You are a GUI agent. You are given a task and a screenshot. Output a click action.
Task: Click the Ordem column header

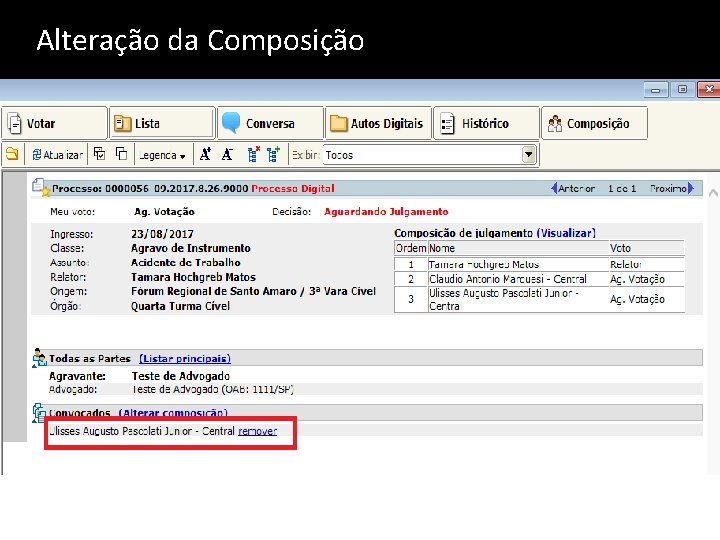click(411, 248)
